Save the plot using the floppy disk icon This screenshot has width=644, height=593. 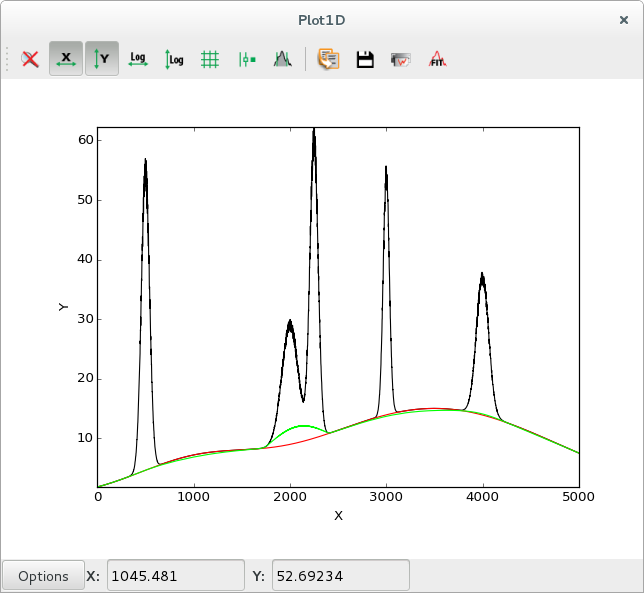[x=365, y=59]
